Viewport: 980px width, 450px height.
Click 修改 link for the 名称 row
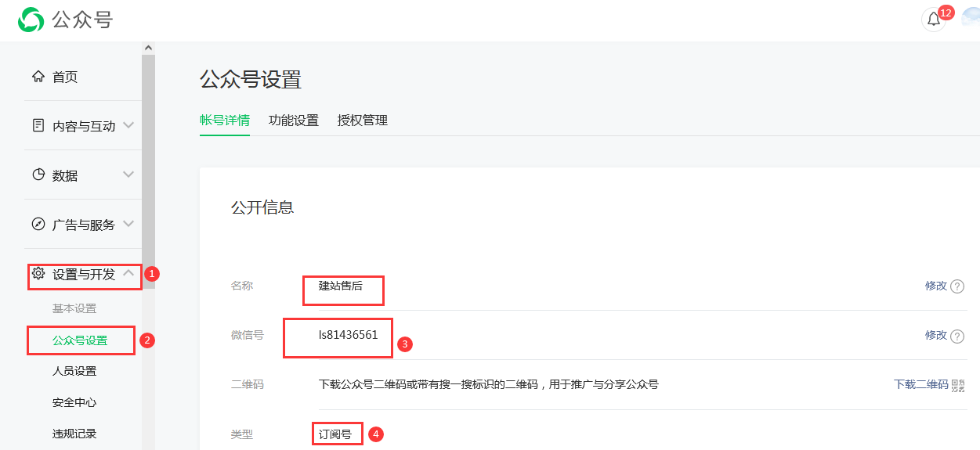tap(935, 286)
